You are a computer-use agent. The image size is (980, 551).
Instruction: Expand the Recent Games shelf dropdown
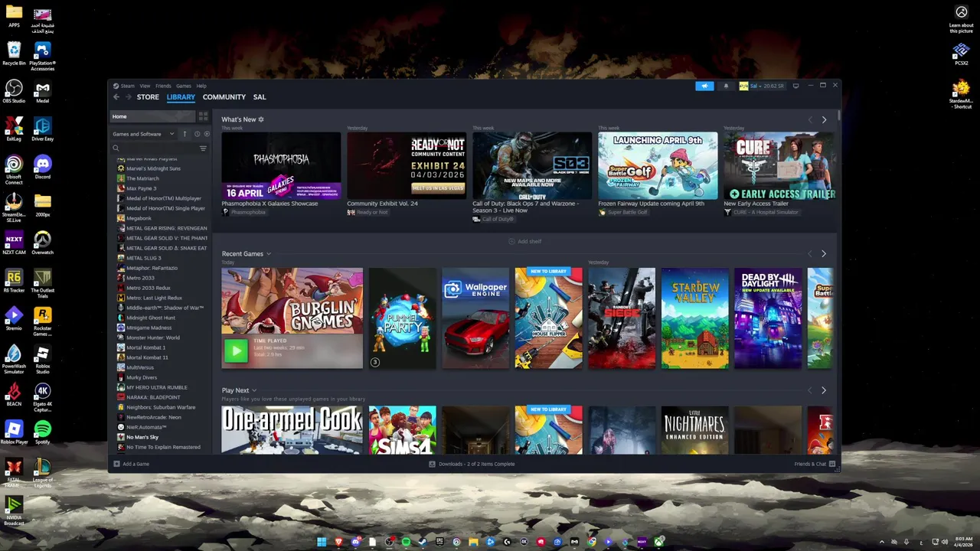click(x=269, y=254)
